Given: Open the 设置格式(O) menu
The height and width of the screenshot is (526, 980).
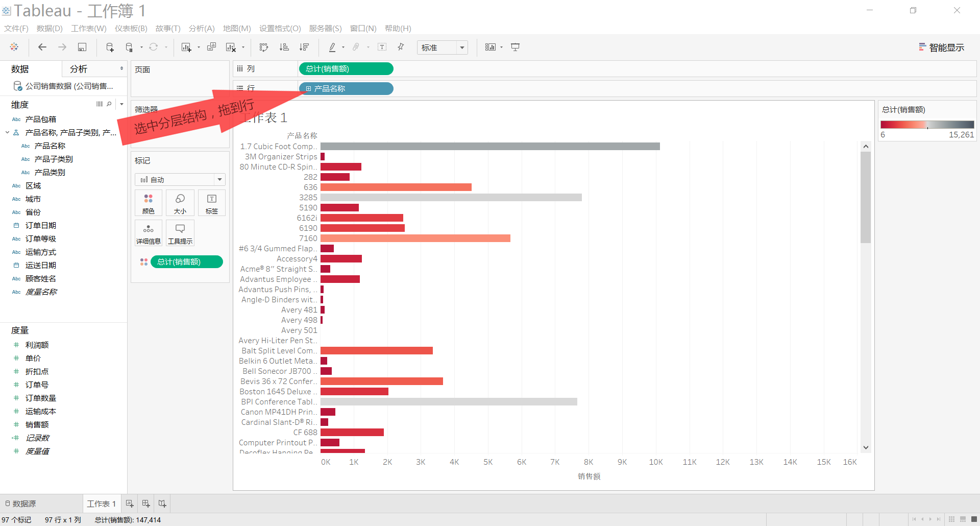Looking at the screenshot, I should 280,29.
